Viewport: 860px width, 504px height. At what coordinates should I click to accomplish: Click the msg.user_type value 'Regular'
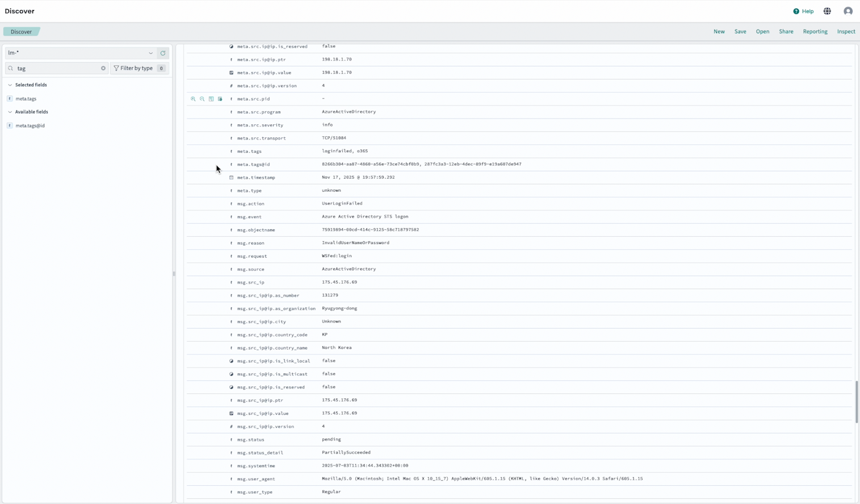332,492
